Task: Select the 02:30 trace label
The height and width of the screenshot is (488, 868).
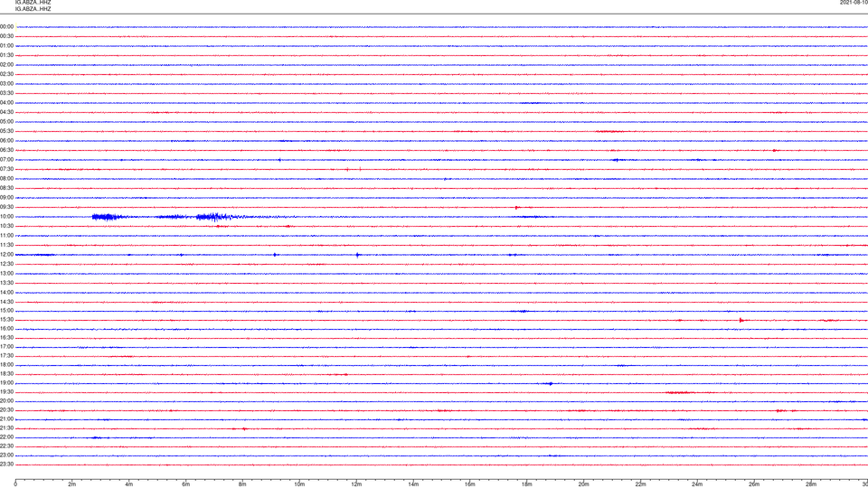Action: (x=6, y=74)
